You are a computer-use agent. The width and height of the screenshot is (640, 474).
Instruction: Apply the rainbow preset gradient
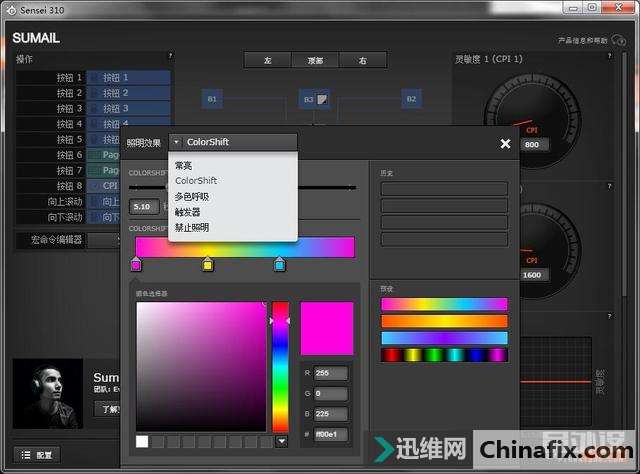pos(444,304)
